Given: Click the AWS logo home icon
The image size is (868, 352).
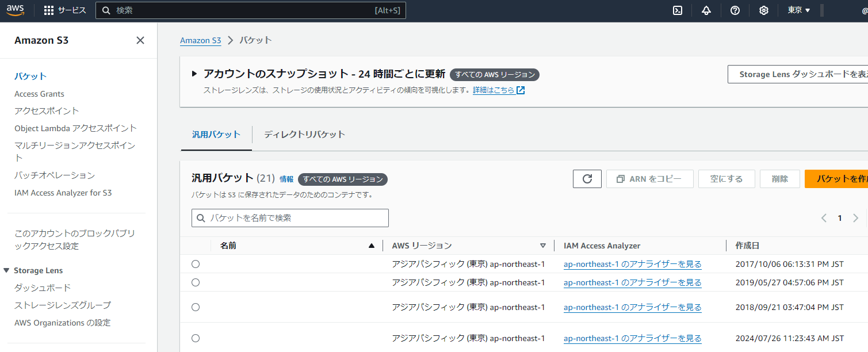Looking at the screenshot, I should pos(16,10).
